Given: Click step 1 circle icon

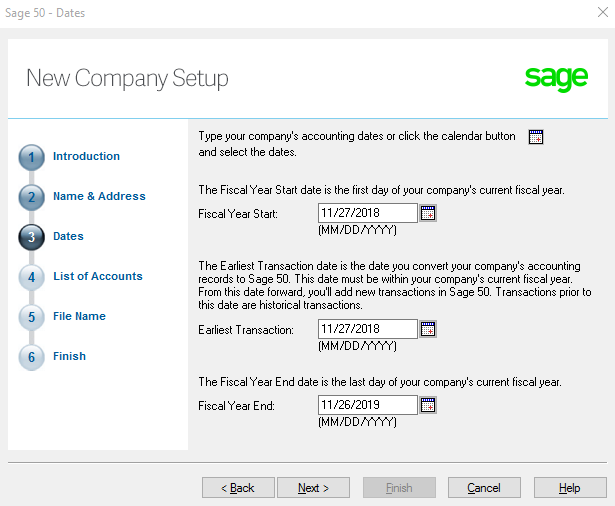Looking at the screenshot, I should tap(31, 157).
